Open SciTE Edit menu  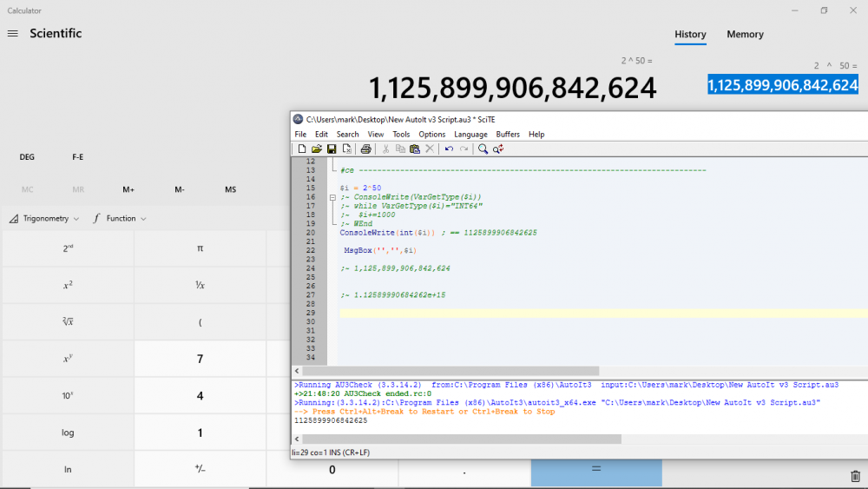322,135
